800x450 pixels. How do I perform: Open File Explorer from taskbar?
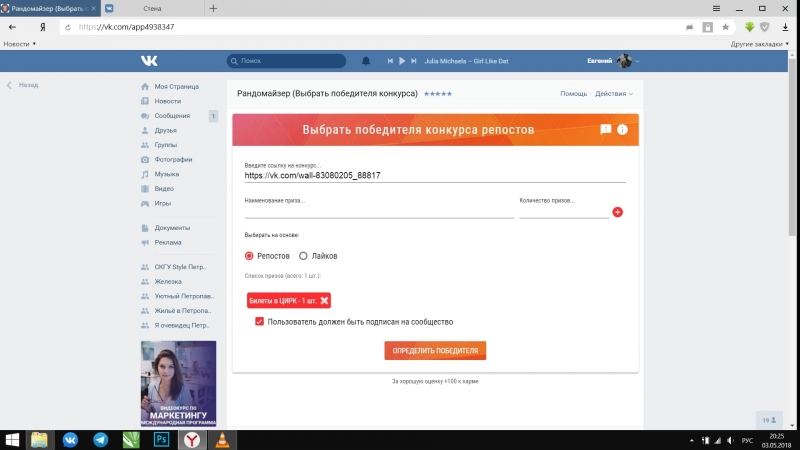click(39, 440)
